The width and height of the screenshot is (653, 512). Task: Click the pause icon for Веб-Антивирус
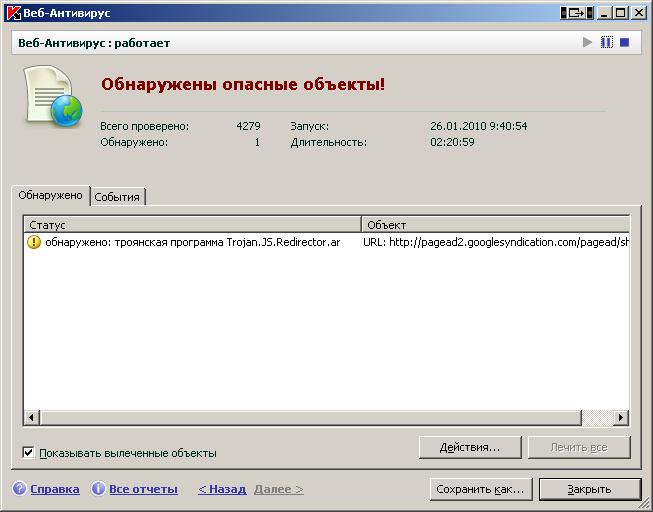click(x=606, y=43)
